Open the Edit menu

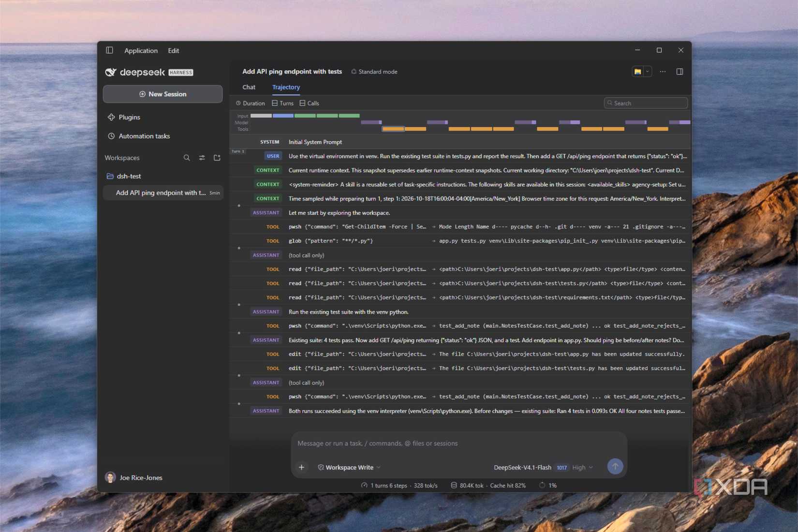coord(173,50)
